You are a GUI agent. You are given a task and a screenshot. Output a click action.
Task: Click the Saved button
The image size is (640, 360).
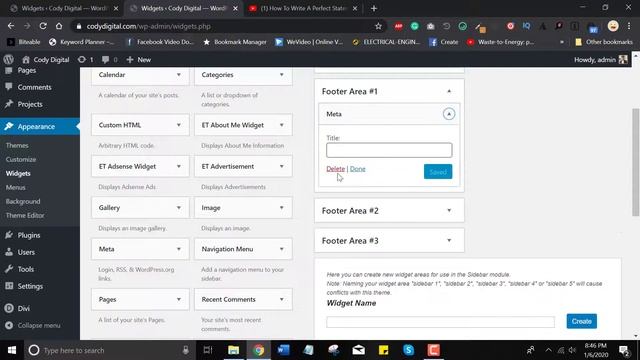(x=438, y=171)
